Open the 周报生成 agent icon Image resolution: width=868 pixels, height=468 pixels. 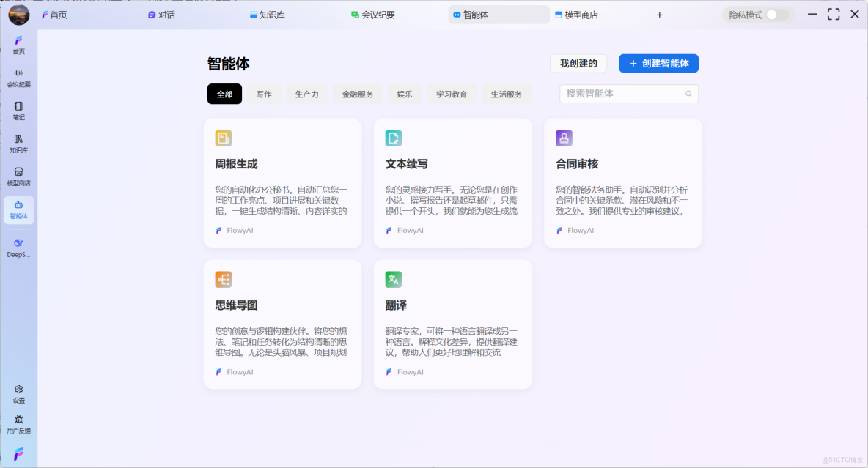pyautogui.click(x=223, y=138)
